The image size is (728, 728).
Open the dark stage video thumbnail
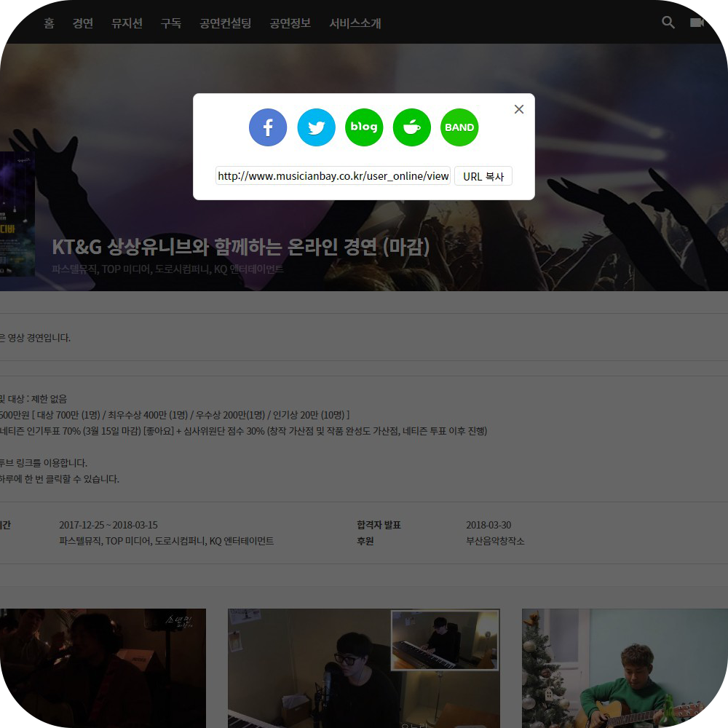point(103,668)
